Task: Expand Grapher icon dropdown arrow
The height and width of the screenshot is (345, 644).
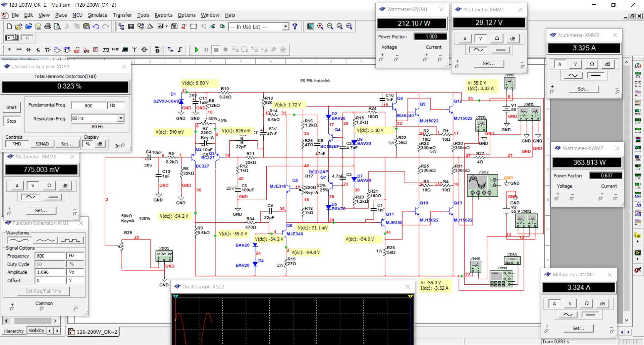Action: [166, 26]
